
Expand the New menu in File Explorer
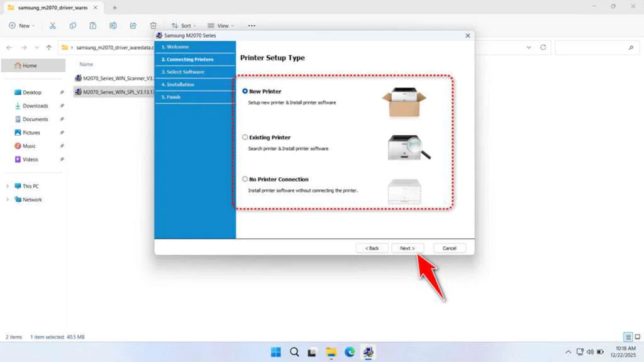click(22, 25)
